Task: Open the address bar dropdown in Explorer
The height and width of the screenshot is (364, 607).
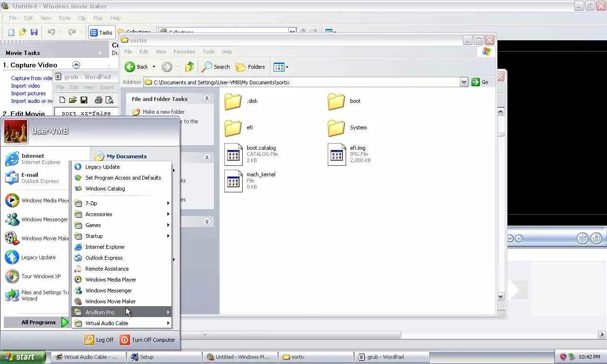Action: 464,82
